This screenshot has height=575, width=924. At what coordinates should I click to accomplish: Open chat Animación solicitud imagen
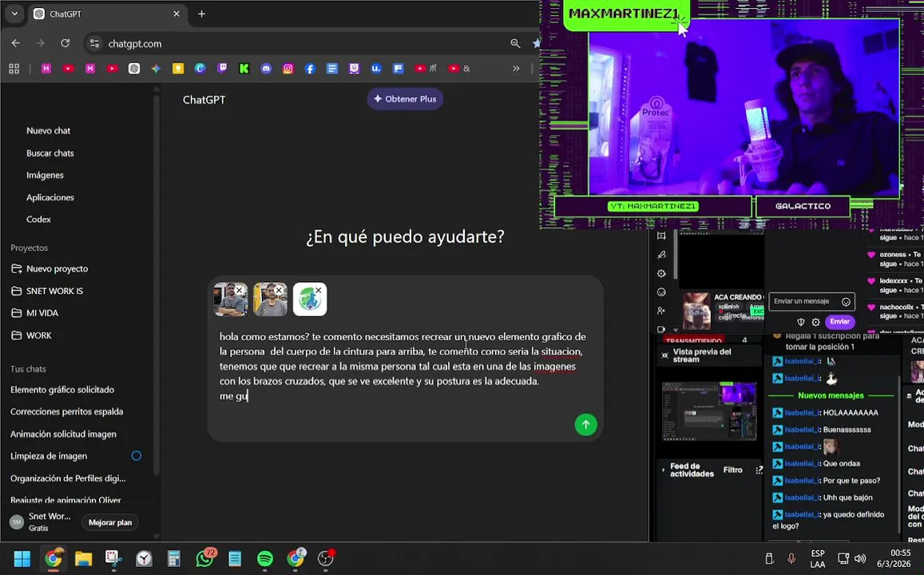pyautogui.click(x=63, y=434)
